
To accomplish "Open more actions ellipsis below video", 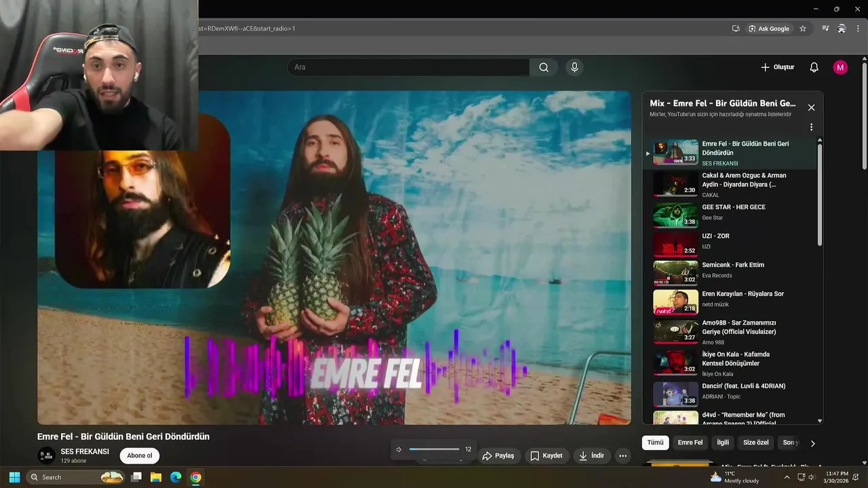I will click(623, 455).
